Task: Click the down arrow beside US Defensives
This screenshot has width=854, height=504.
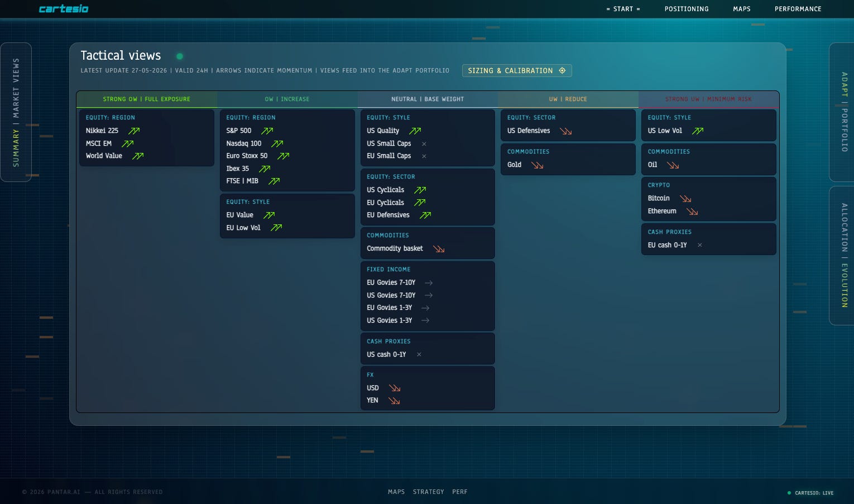Action: 566,131
